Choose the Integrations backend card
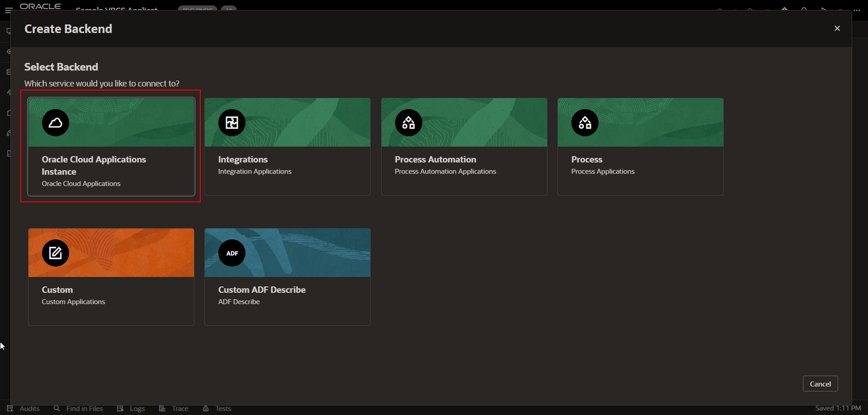 [288, 147]
